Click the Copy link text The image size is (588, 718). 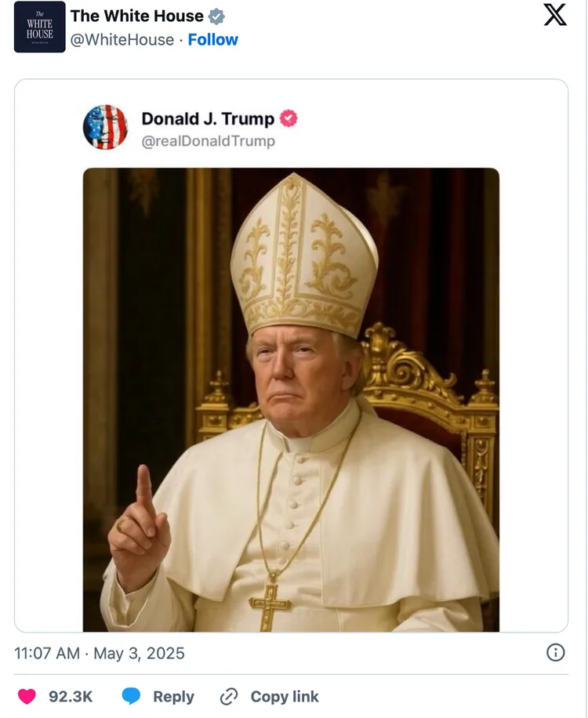coord(285,697)
